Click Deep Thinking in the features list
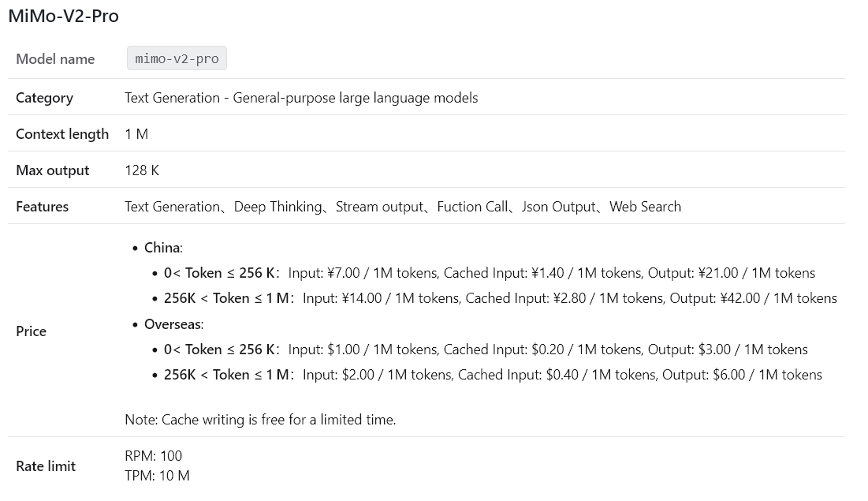 point(278,207)
